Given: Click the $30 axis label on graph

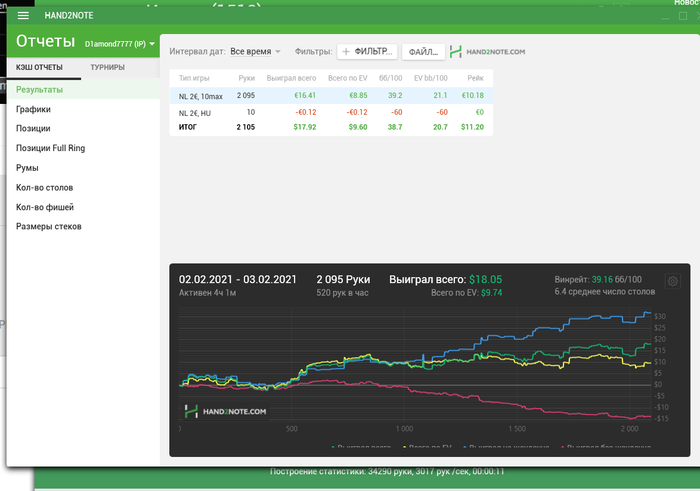Looking at the screenshot, I should (660, 316).
